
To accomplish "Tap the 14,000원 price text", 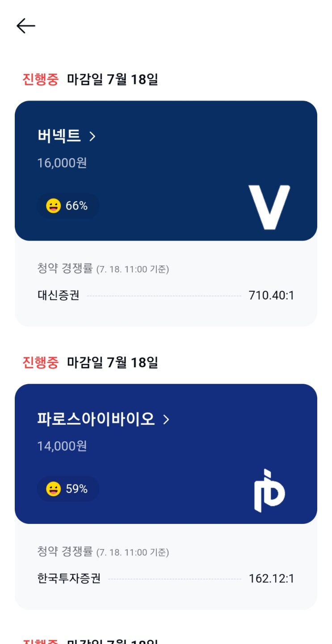I will pos(62,446).
